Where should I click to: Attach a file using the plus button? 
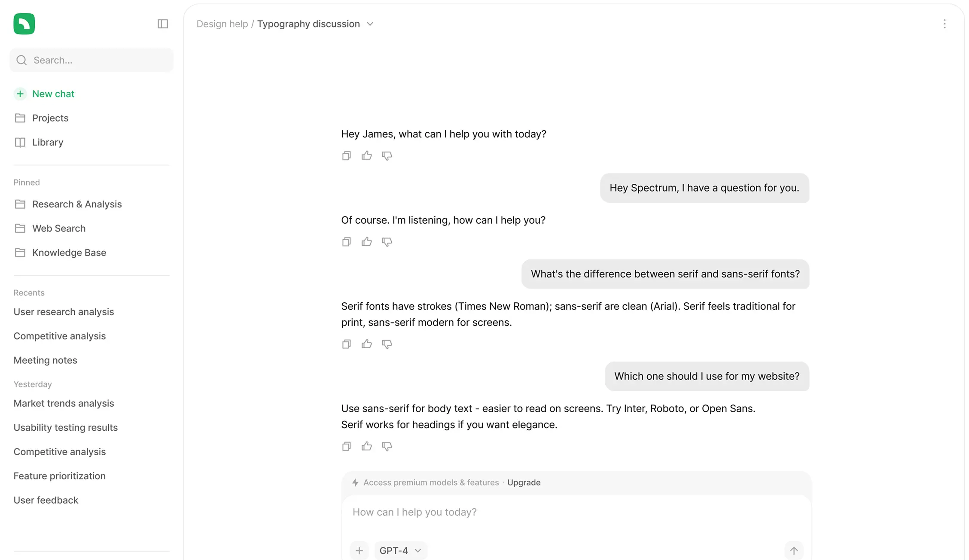pos(359,550)
